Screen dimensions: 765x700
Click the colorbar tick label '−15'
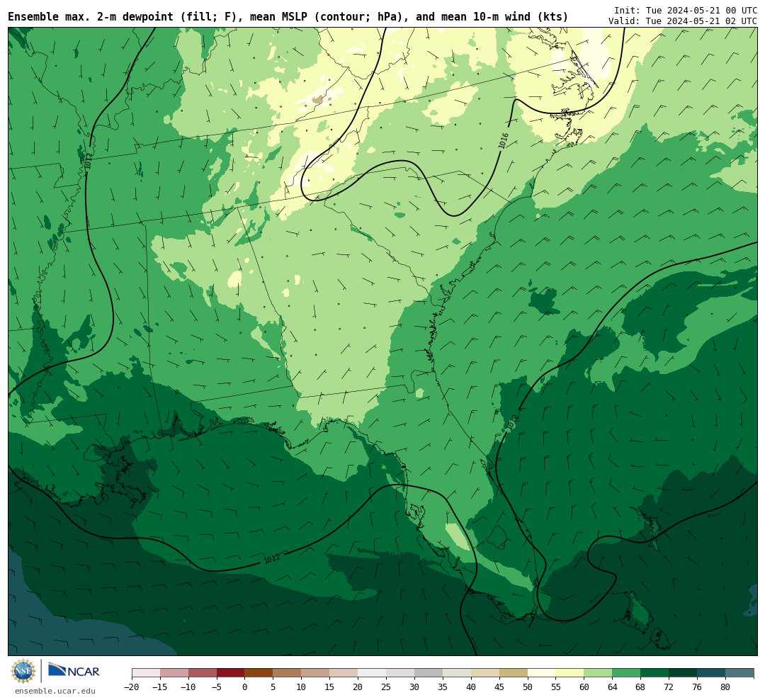(160, 687)
